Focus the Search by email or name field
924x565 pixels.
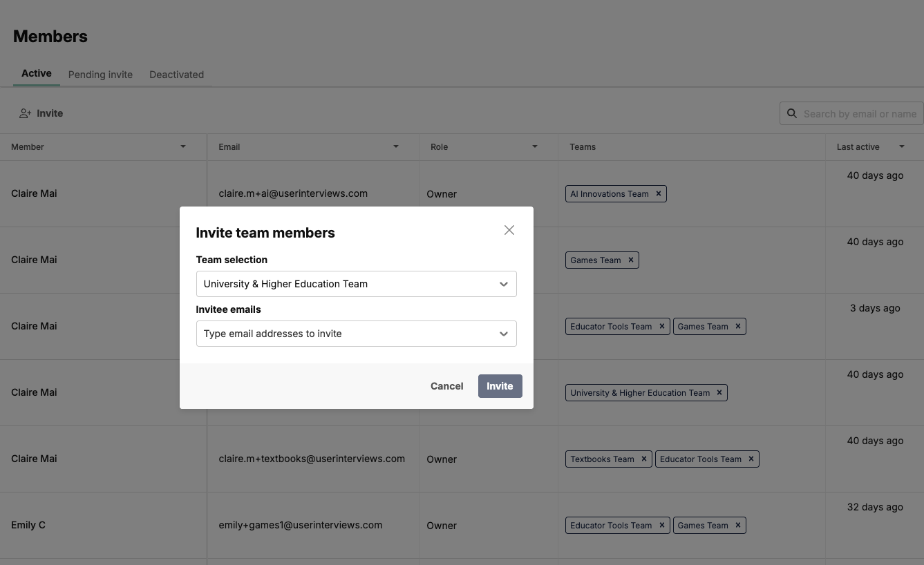[851, 114]
